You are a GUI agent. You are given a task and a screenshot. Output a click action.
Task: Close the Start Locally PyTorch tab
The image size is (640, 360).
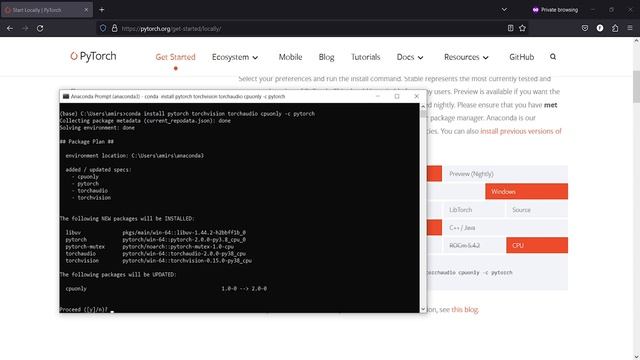point(86,10)
